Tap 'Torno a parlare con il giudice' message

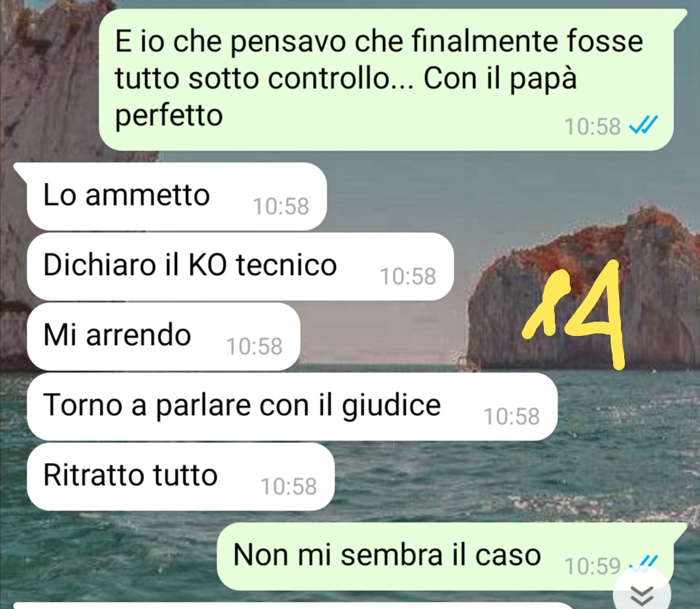292,407
